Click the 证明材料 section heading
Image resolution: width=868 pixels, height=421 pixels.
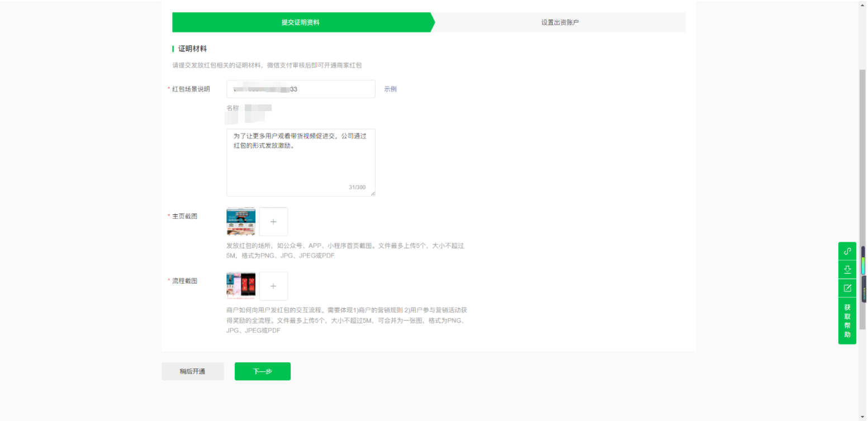(x=192, y=49)
